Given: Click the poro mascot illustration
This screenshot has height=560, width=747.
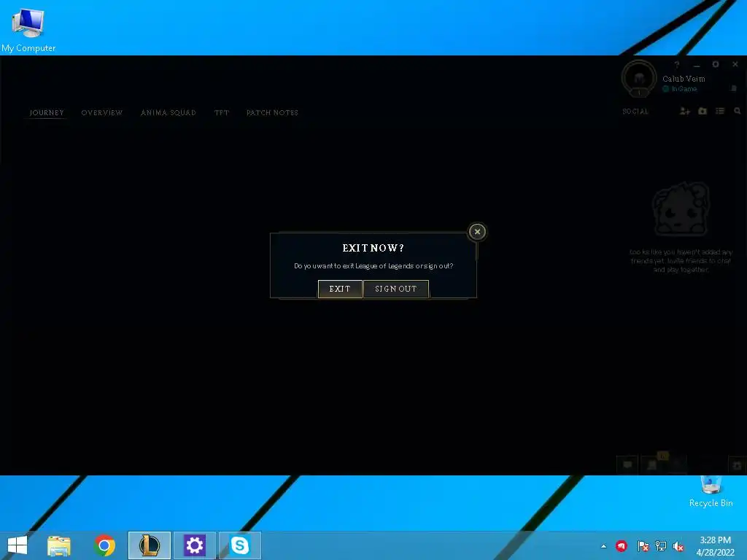Looking at the screenshot, I should click(681, 209).
